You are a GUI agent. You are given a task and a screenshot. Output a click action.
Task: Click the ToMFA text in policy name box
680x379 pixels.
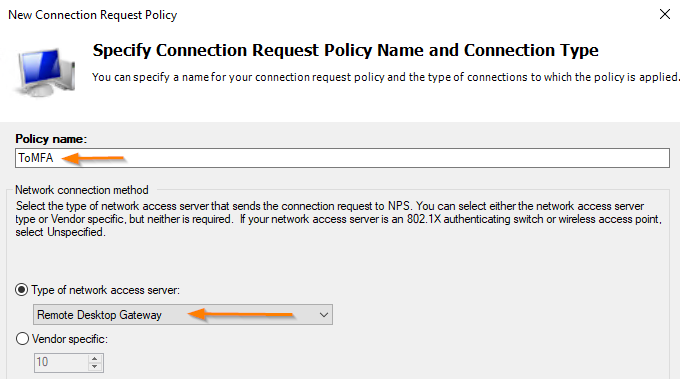pyautogui.click(x=36, y=158)
